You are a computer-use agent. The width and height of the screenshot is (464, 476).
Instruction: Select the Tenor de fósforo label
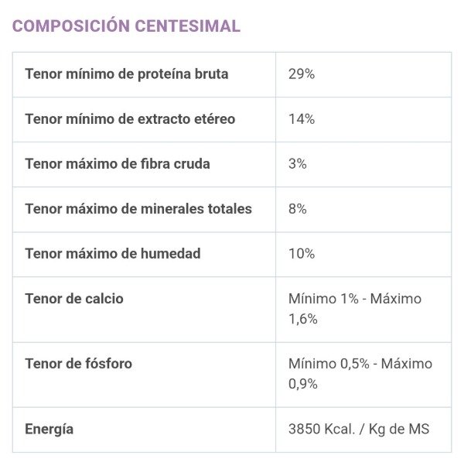tap(78, 364)
